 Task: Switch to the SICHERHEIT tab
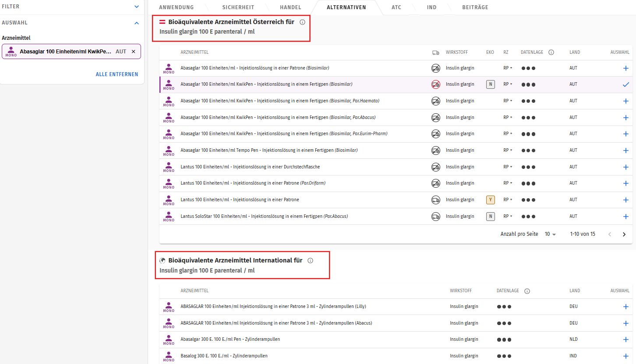coord(238,7)
